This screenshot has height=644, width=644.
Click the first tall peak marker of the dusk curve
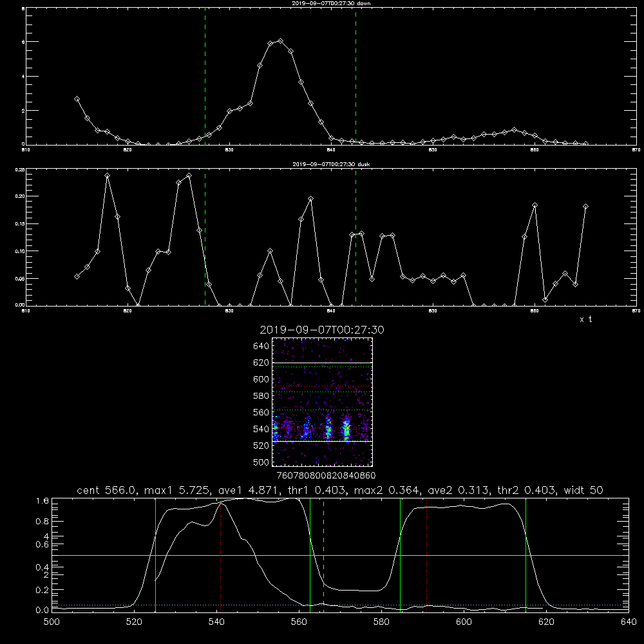point(107,176)
